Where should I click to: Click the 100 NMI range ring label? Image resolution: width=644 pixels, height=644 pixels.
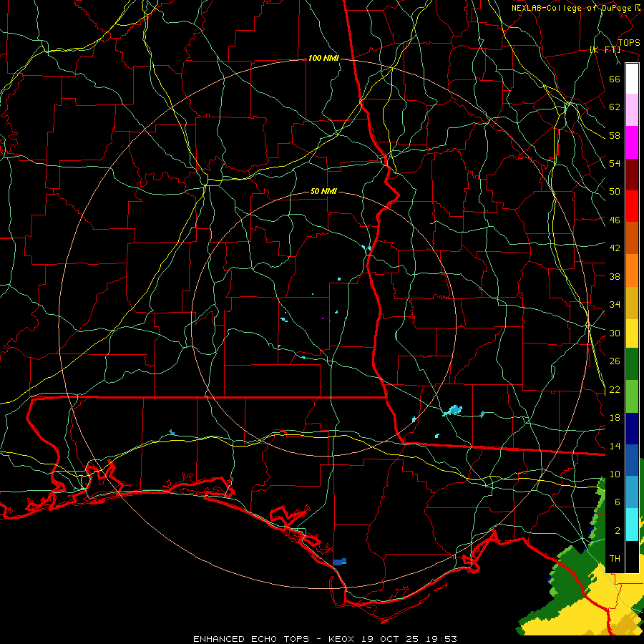click(x=323, y=59)
